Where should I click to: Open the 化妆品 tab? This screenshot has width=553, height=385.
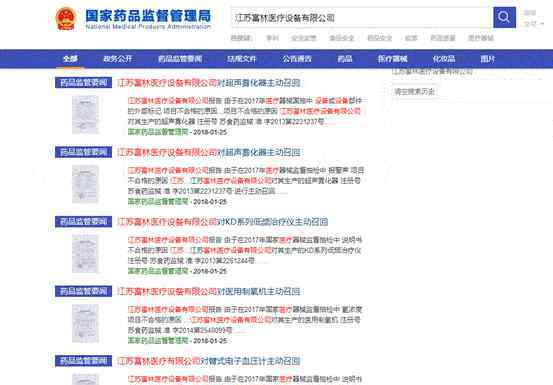444,59
